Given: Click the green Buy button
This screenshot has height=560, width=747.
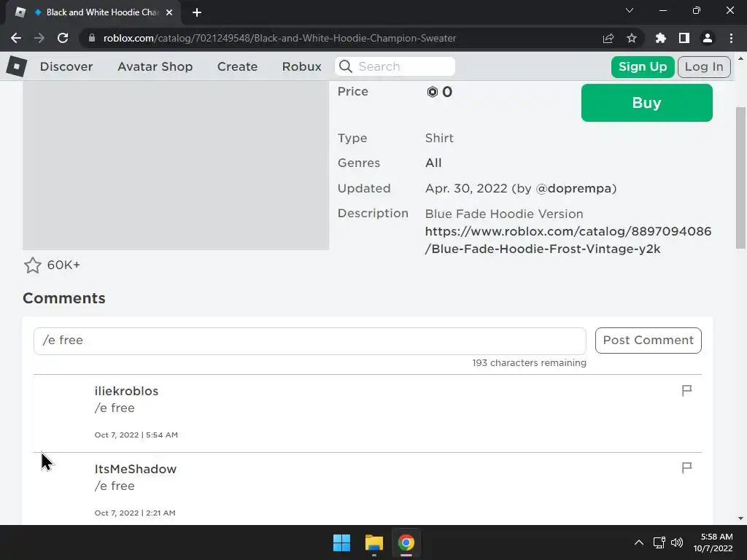Looking at the screenshot, I should [x=646, y=103].
